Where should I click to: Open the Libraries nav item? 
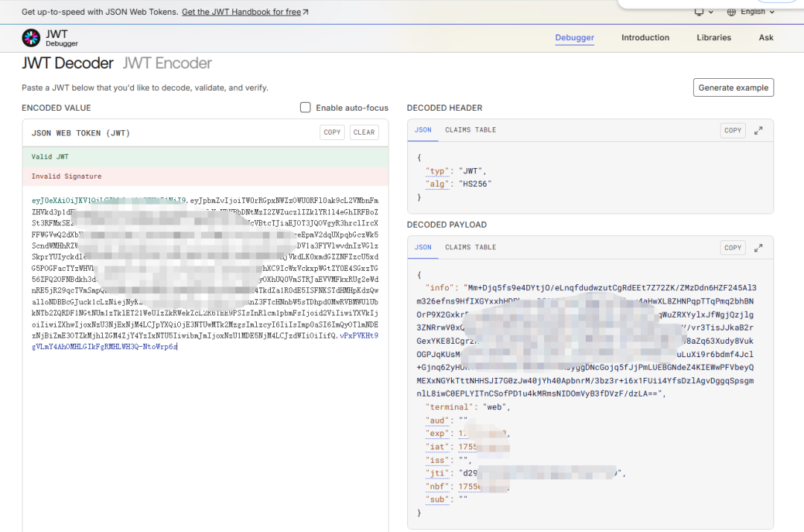coord(714,37)
